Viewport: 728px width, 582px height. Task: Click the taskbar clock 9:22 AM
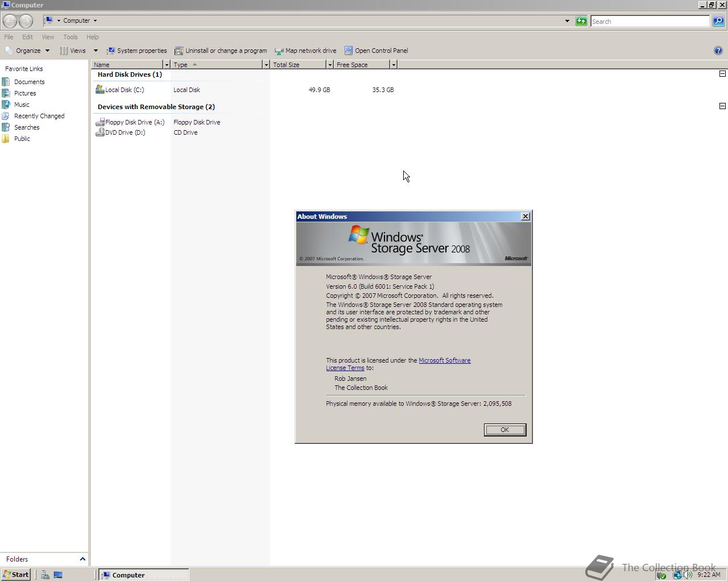709,575
